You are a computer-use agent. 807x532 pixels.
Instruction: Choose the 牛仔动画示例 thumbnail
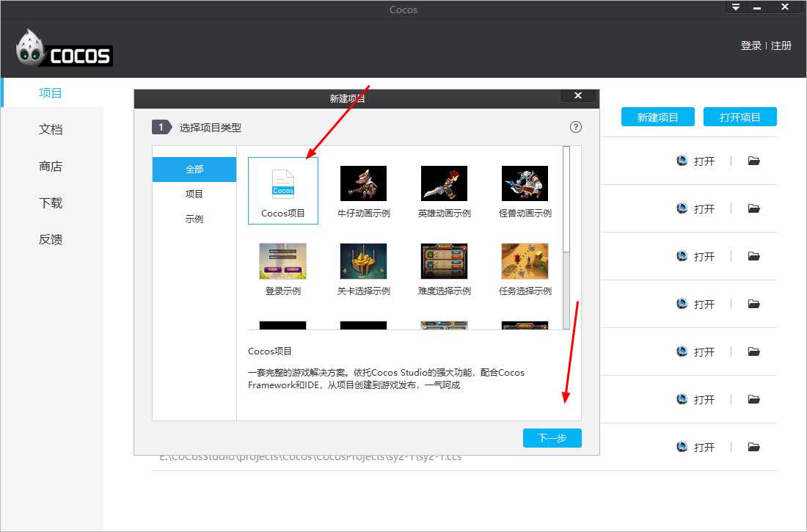click(363, 183)
